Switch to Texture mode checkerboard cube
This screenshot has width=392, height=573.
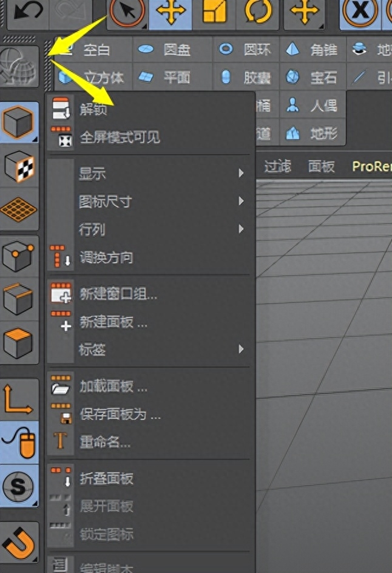19,166
